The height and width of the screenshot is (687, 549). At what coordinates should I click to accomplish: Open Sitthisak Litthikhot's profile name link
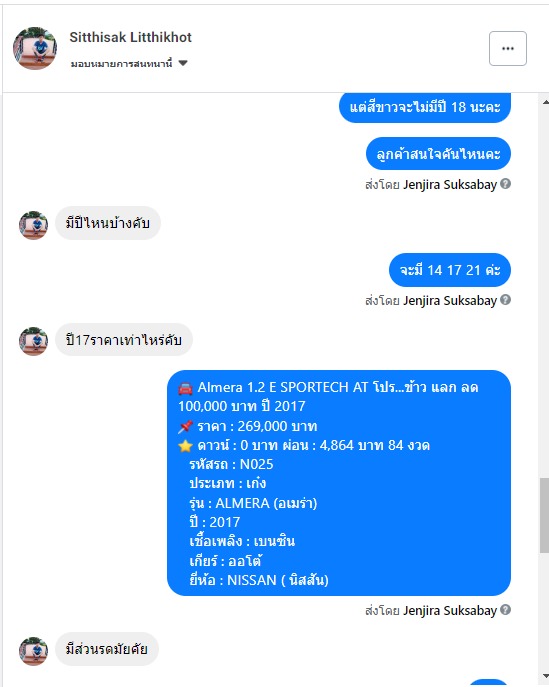pyautogui.click(x=131, y=37)
